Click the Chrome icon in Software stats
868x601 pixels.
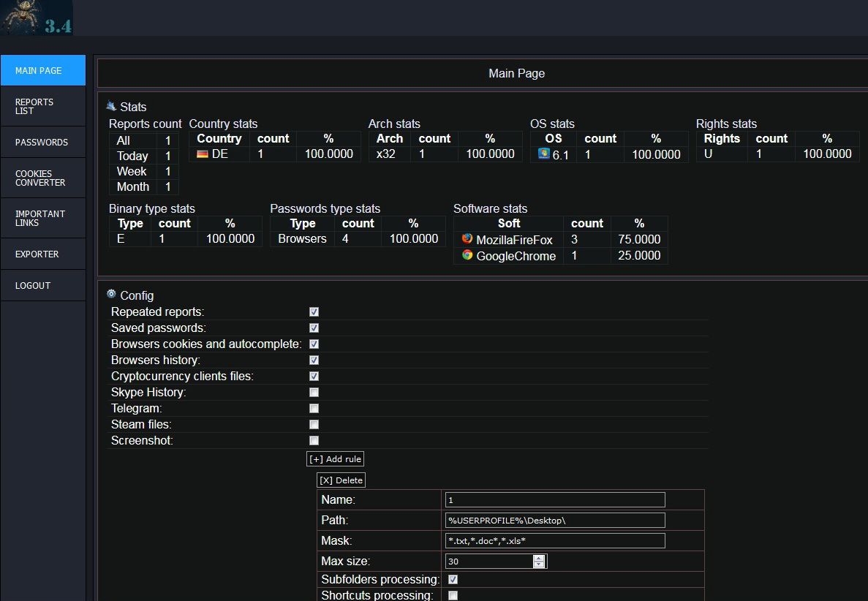coord(467,255)
